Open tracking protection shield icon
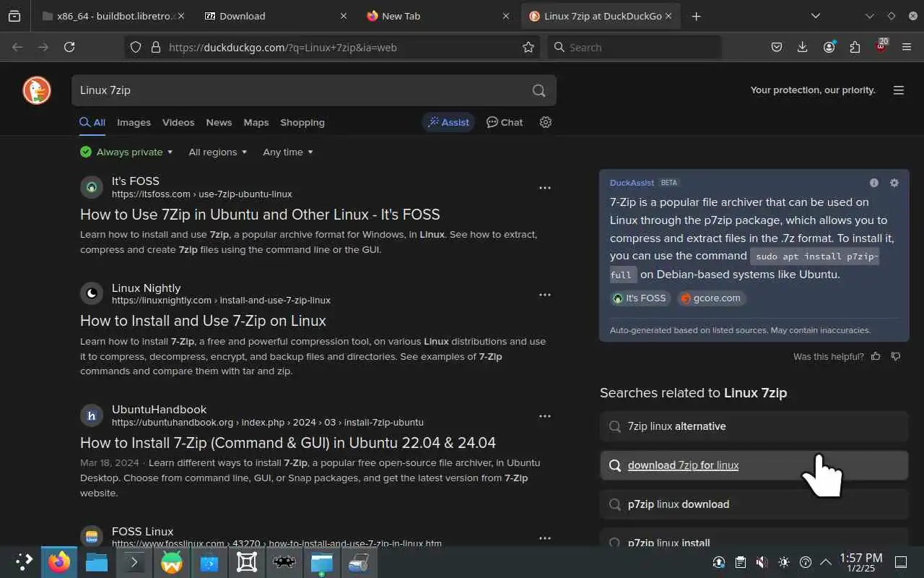Screen dimensions: 924x578 point(136,47)
